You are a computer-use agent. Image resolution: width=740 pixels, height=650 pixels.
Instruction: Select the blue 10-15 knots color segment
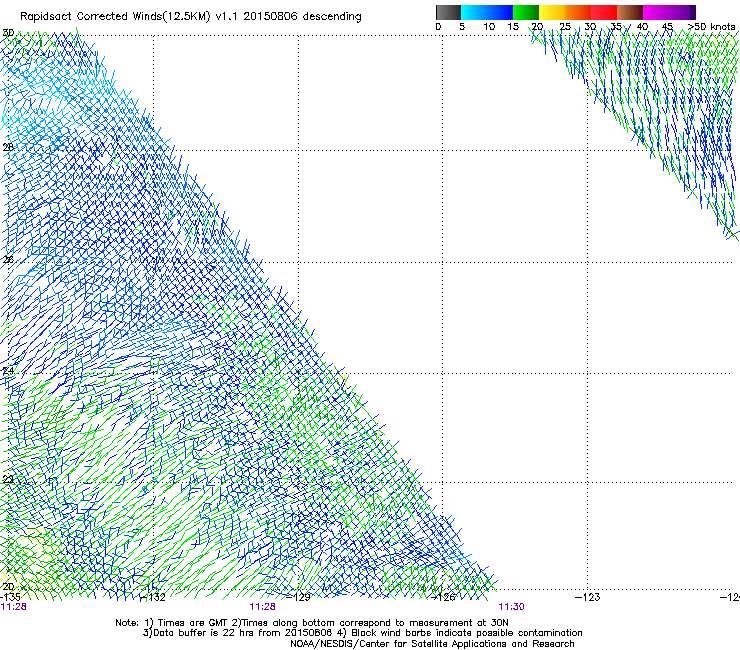click(500, 12)
